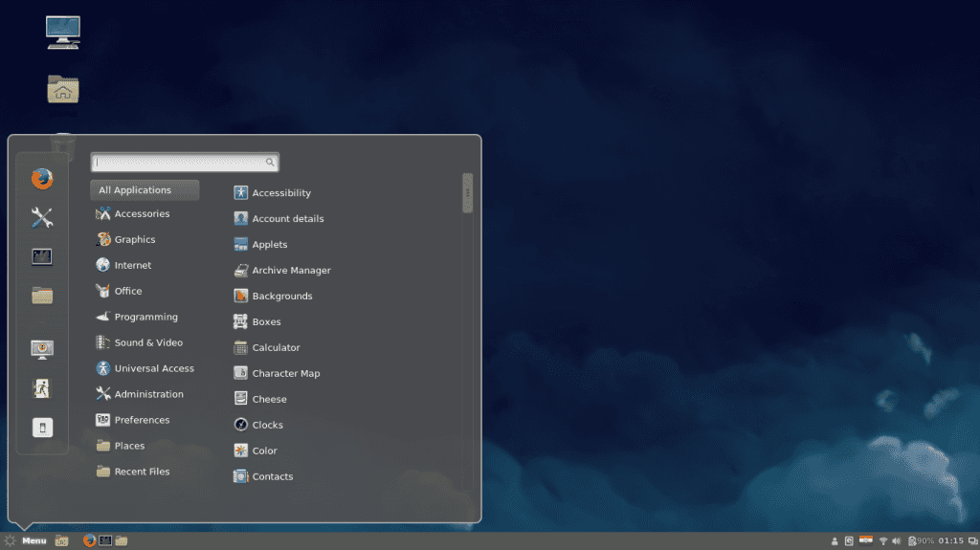Open the Archive Manager application
Screen dimensions: 980x550
click(291, 271)
